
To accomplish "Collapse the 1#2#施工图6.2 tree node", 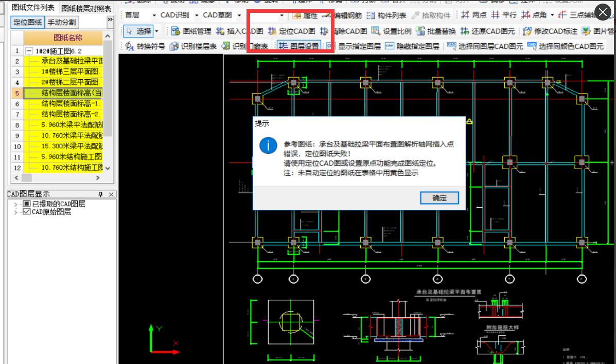I will click(x=29, y=51).
